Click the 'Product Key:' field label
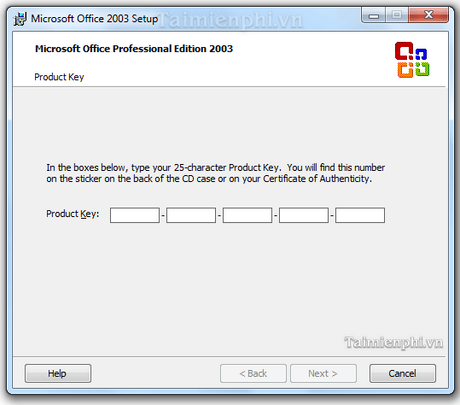The image size is (460, 405). (73, 214)
